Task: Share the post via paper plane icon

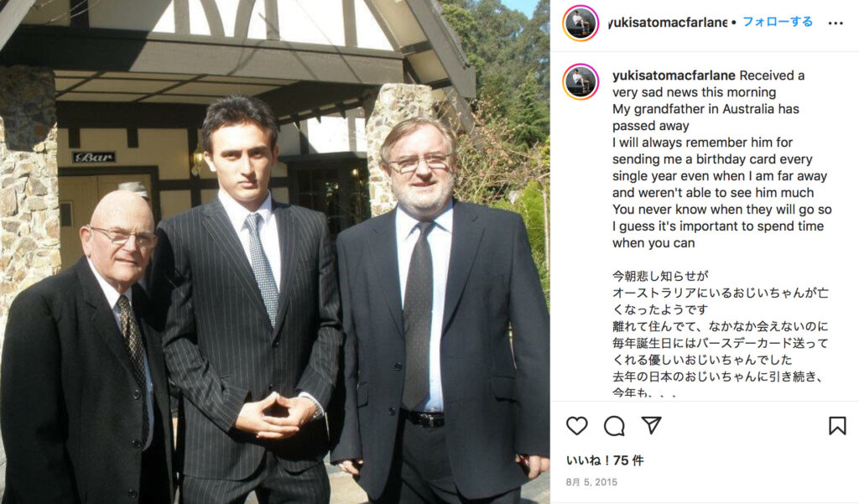Action: click(651, 425)
